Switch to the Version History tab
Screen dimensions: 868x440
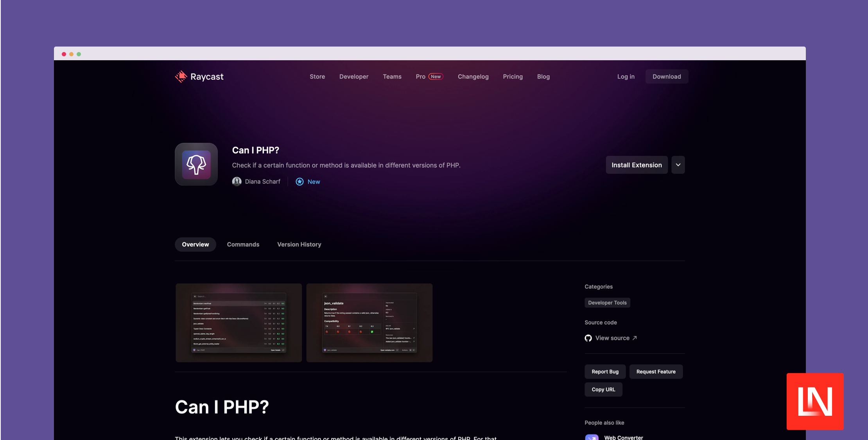coord(299,244)
